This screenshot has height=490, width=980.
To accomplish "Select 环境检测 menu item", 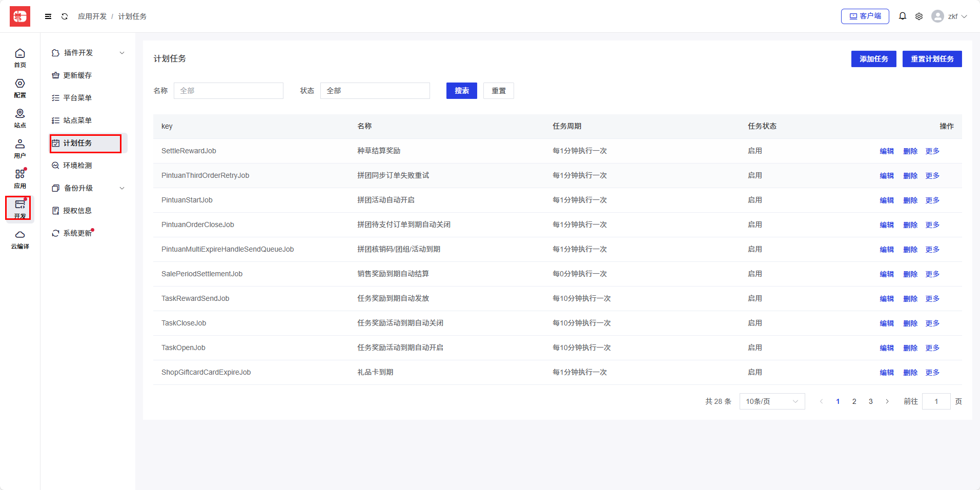I will tap(77, 166).
